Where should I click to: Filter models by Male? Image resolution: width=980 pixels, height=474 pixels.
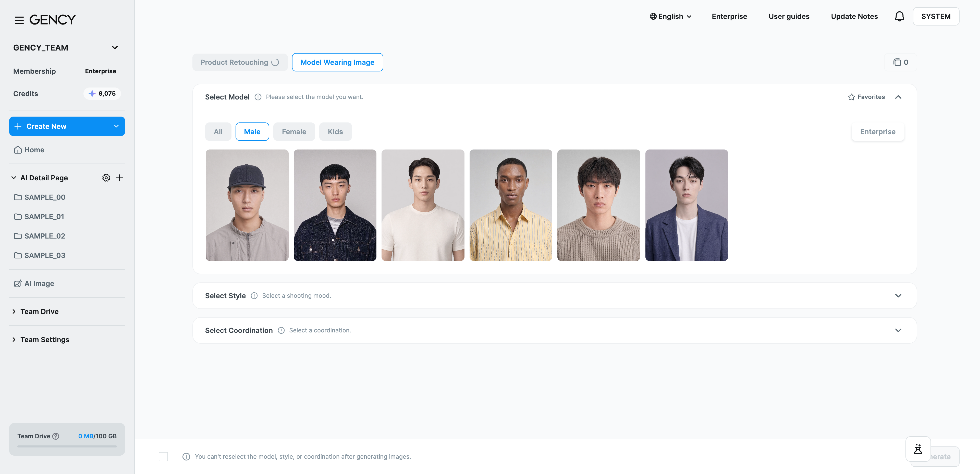(252, 132)
